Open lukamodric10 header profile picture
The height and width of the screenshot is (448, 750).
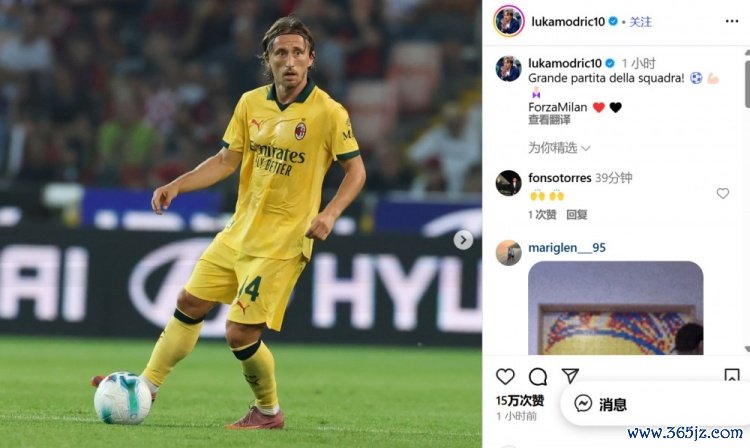tap(509, 21)
